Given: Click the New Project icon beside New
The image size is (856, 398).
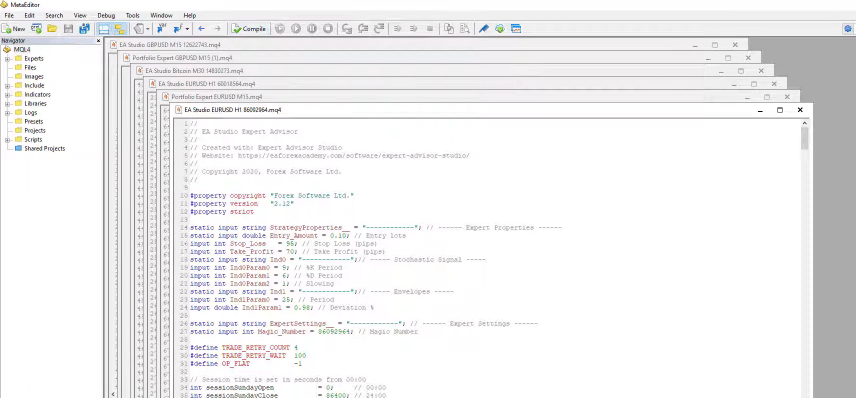Looking at the screenshot, I should pos(36,29).
